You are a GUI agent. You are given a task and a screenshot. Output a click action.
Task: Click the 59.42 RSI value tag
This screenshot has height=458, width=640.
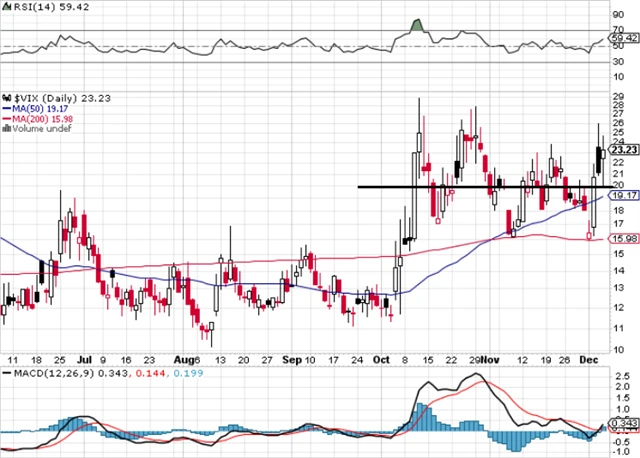coord(624,39)
